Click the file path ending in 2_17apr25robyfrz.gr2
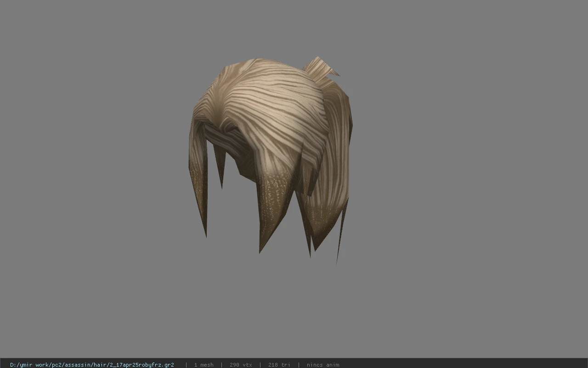 tap(92, 365)
